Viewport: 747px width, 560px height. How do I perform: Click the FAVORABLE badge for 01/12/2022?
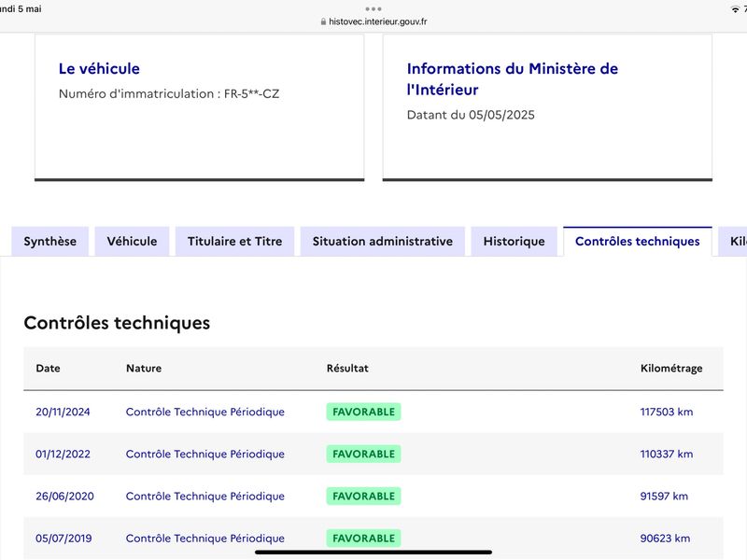(x=363, y=454)
